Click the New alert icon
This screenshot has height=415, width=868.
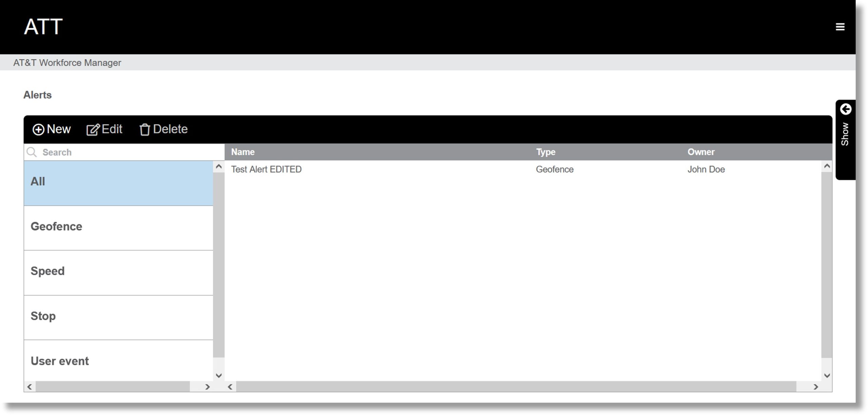click(x=52, y=129)
